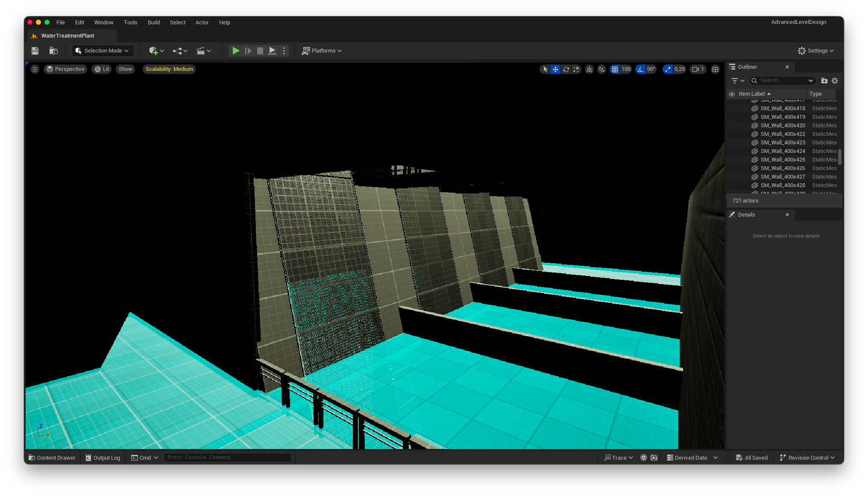
Task: Toggle grid snapping on or off
Action: pos(615,69)
